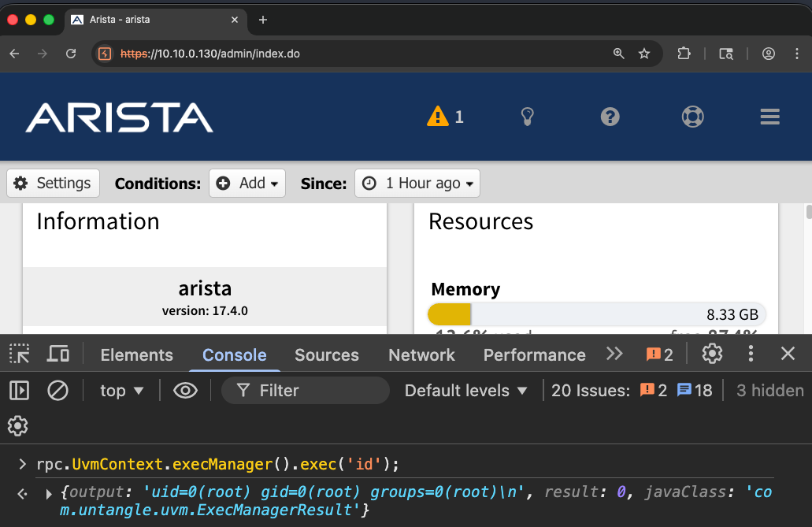Open DevTools settings with the gear icon
812x527 pixels.
[x=712, y=354]
